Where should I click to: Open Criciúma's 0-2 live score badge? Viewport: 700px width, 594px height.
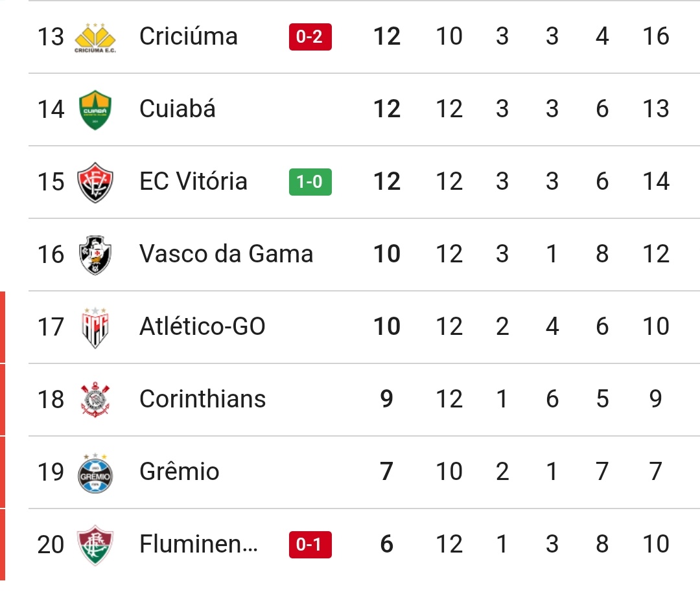pyautogui.click(x=310, y=37)
